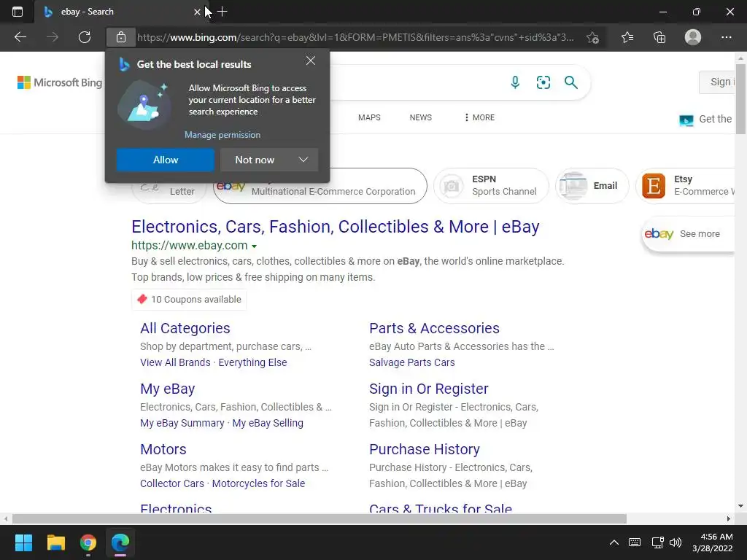Image resolution: width=747 pixels, height=560 pixels.
Task: Add this page to favorites star icon
Action: tap(592, 37)
